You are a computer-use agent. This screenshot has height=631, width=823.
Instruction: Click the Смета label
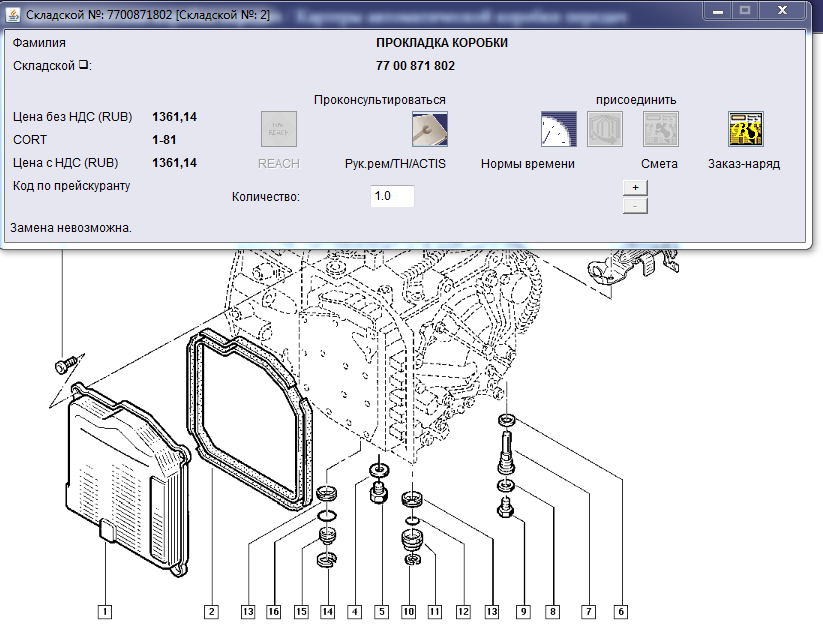click(659, 164)
